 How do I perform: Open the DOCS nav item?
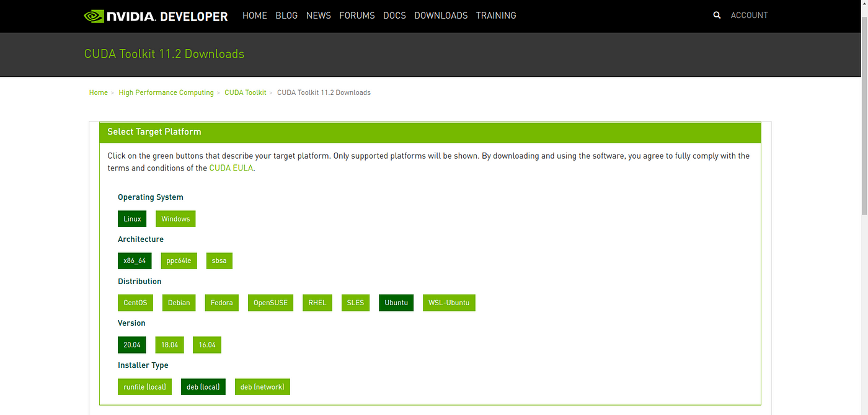(394, 16)
